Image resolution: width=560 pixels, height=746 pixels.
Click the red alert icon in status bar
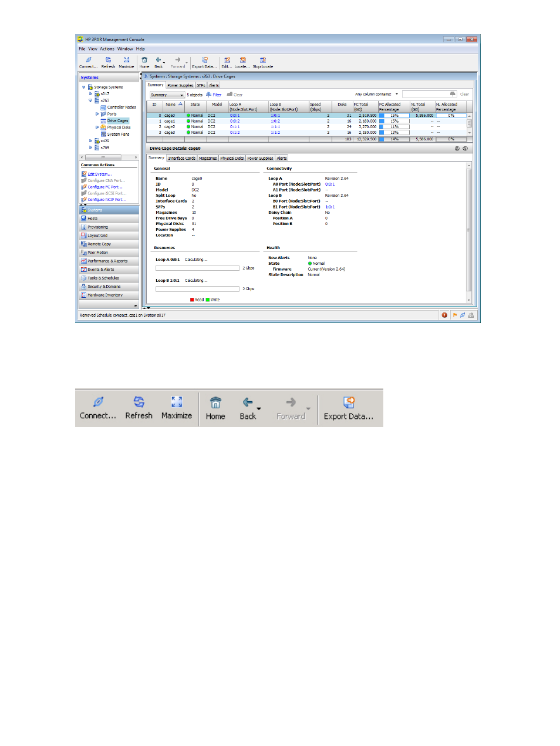coord(444,315)
